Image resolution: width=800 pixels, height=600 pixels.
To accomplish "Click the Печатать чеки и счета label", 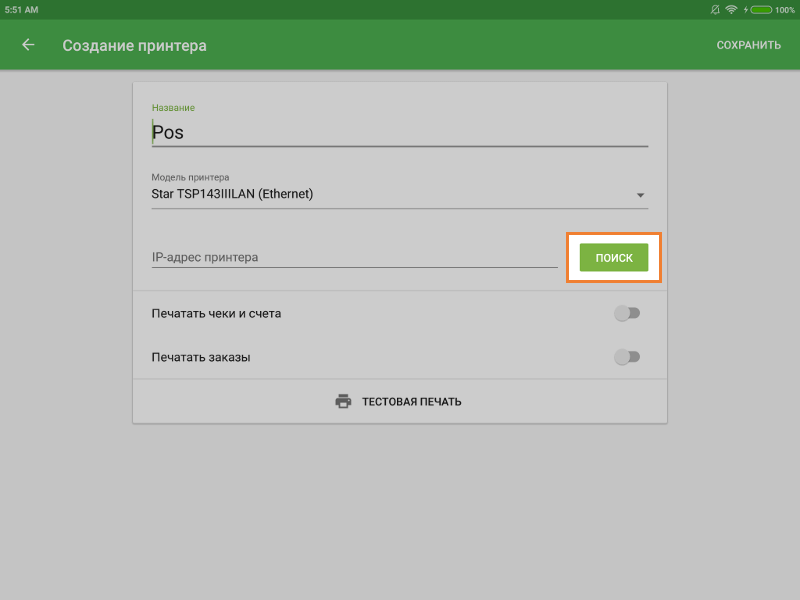I will pyautogui.click(x=216, y=313).
